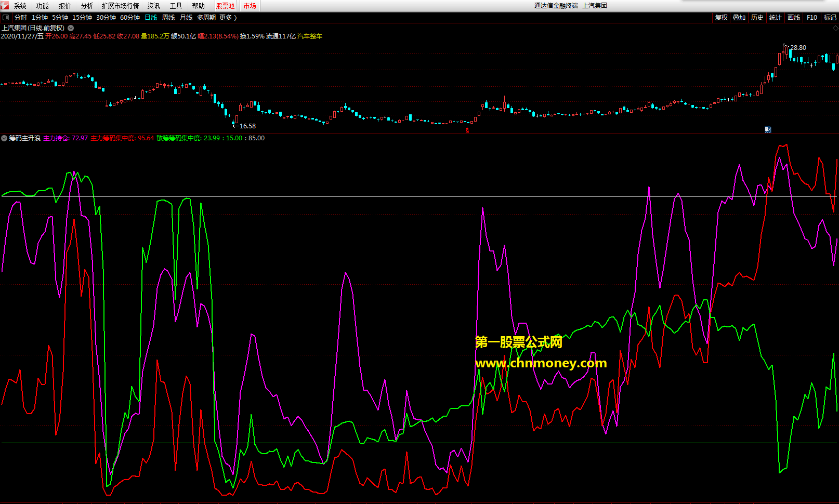839x504 pixels.
Task: Click the 收27.08 closing price text
Action: 128,36
